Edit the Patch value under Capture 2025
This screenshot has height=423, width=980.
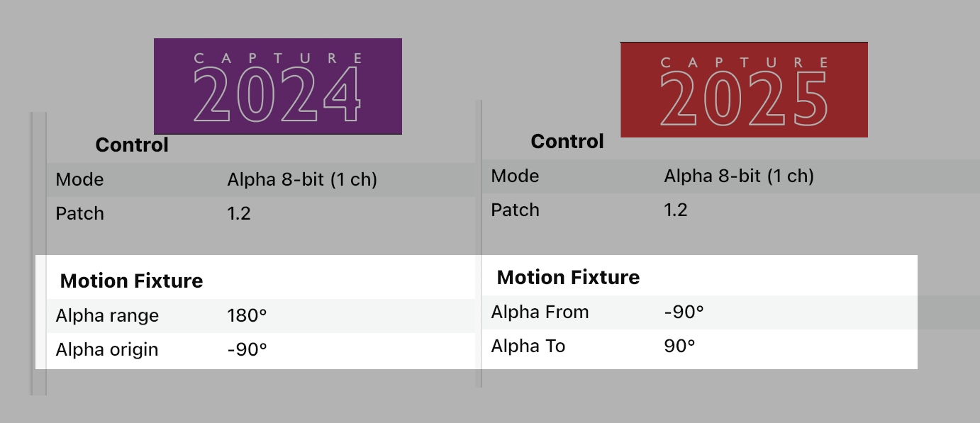click(676, 210)
